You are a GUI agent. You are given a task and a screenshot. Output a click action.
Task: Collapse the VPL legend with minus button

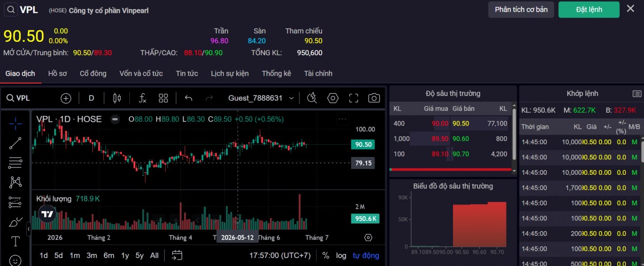click(115, 119)
